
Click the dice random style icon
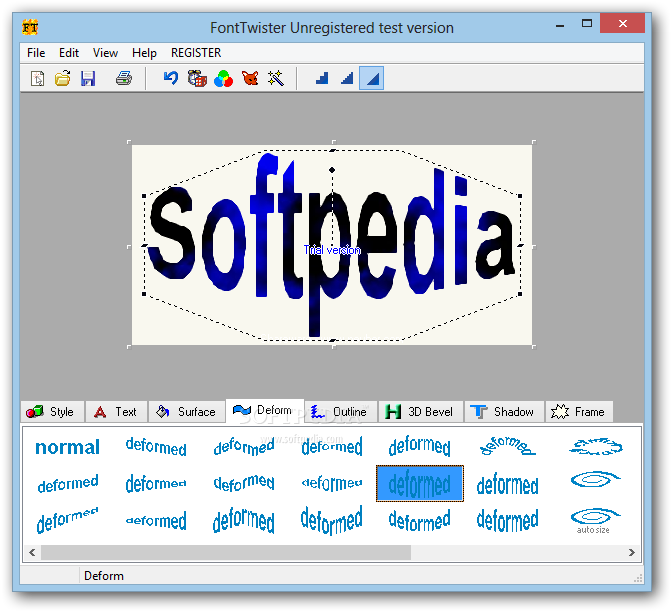[x=197, y=79]
